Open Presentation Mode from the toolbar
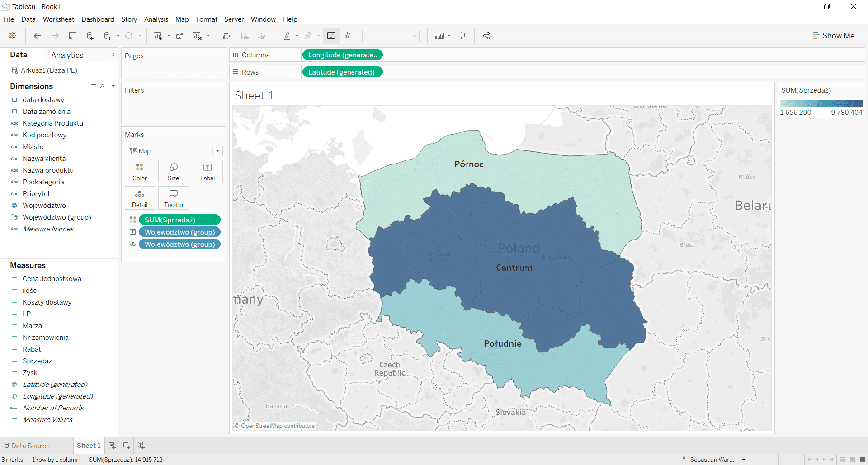Screen dimensions: 868x465 click(462, 36)
